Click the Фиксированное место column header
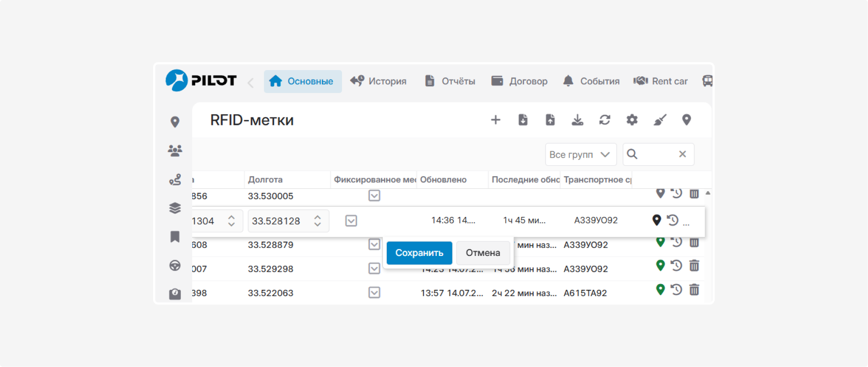The image size is (868, 367). click(x=374, y=180)
